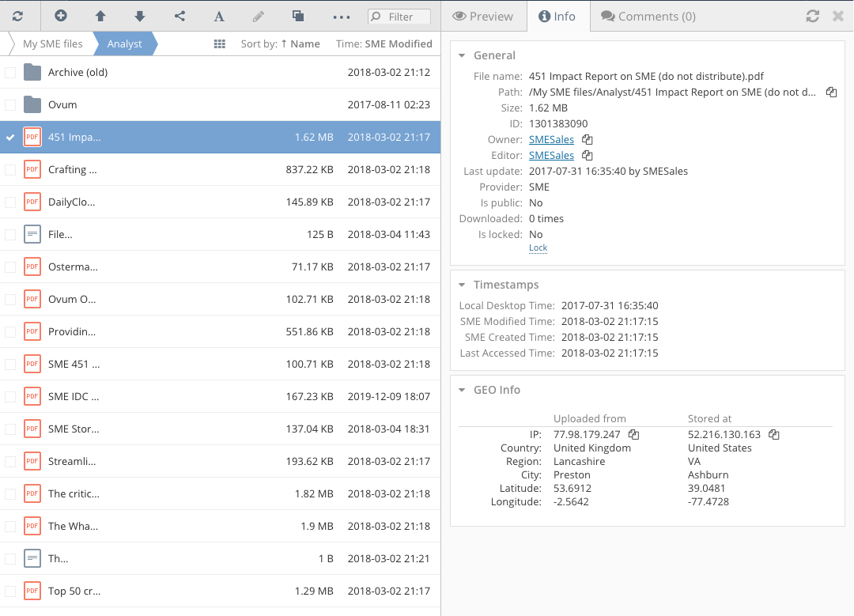Collapse the General section
The height and width of the screenshot is (616, 854).
point(463,55)
